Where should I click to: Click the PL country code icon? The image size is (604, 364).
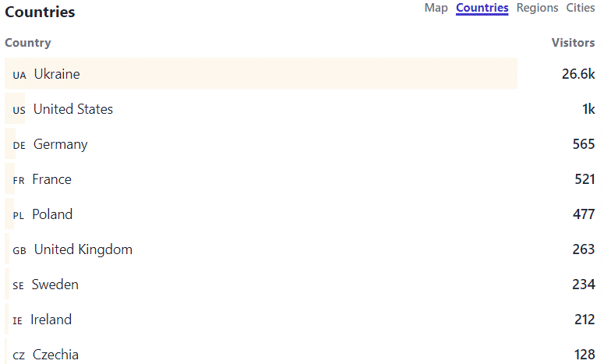pyautogui.click(x=18, y=215)
